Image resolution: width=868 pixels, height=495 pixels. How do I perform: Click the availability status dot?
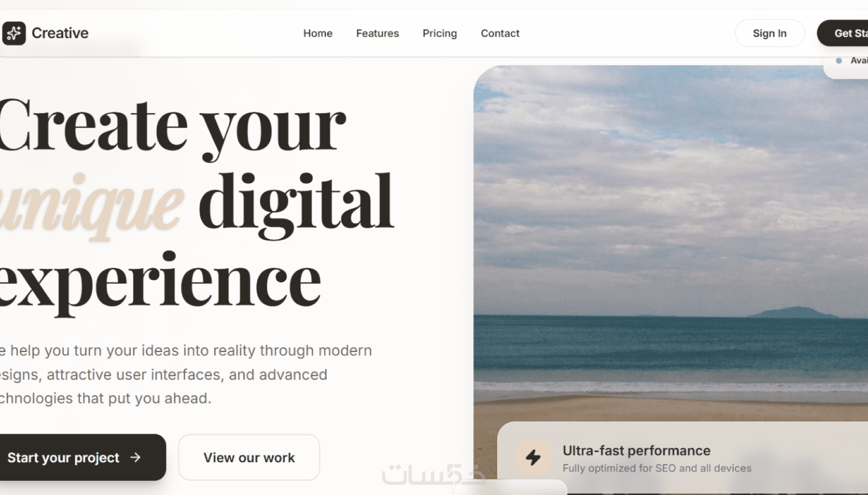click(x=838, y=61)
